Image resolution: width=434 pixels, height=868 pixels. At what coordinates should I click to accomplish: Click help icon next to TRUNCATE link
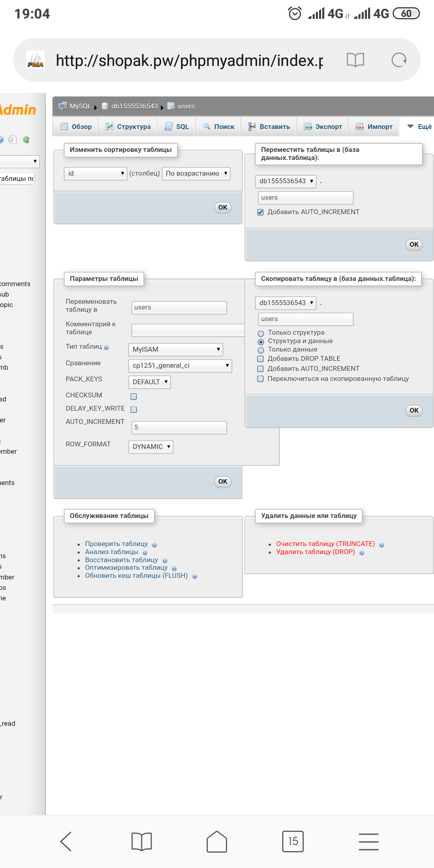click(x=382, y=545)
